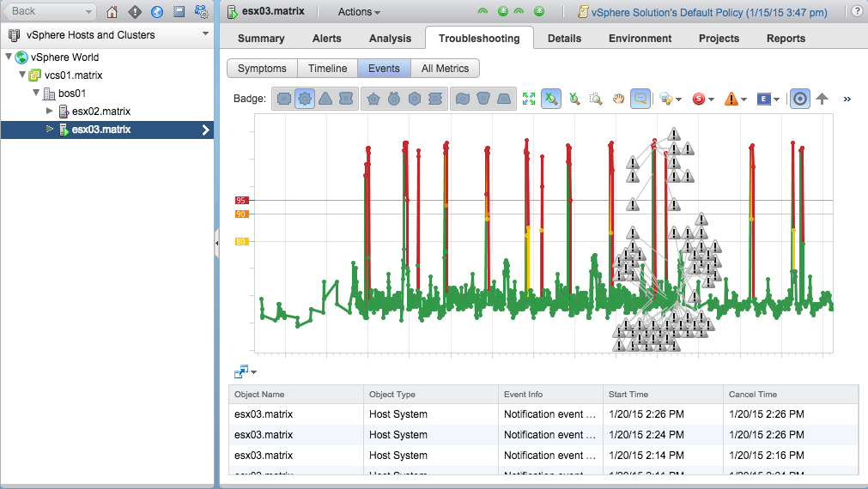Toggle the second Badge filter button
The width and height of the screenshot is (868, 489).
305,99
